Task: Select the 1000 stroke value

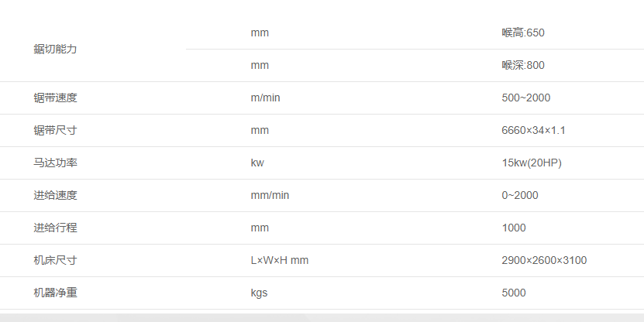Action: click(x=513, y=228)
